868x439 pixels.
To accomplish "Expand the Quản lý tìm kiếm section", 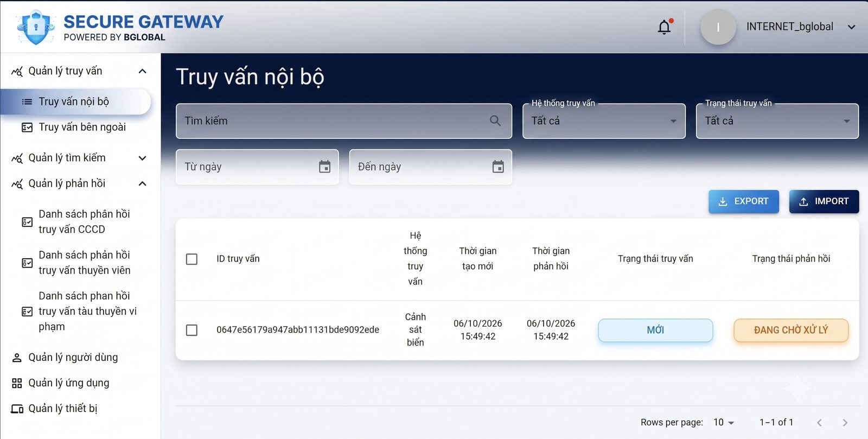I will [142, 158].
